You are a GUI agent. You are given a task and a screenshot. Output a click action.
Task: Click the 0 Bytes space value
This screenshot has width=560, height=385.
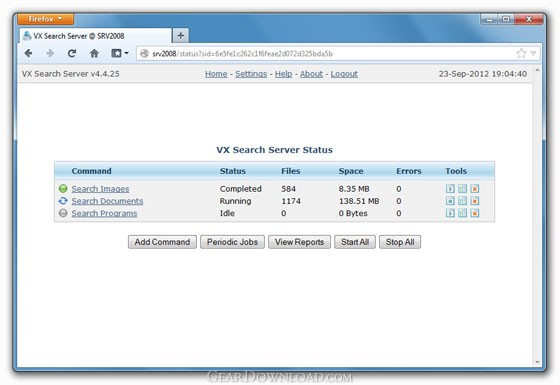point(353,213)
